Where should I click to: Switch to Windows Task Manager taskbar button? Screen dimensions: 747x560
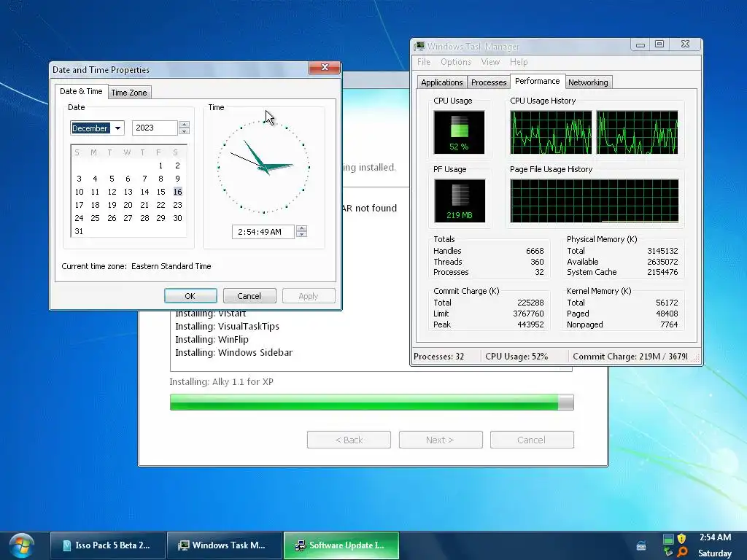[x=225, y=545]
